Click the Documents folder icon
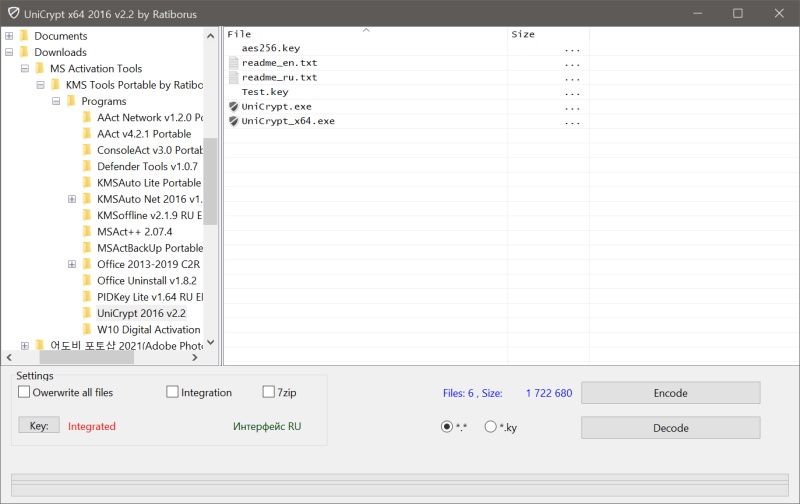The width and height of the screenshot is (800, 504). coord(24,36)
